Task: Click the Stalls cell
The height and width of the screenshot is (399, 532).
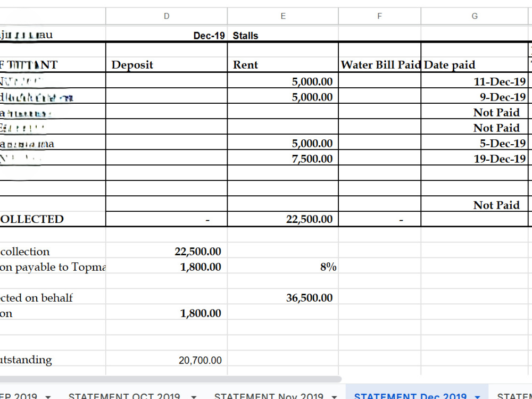Action: (283, 34)
